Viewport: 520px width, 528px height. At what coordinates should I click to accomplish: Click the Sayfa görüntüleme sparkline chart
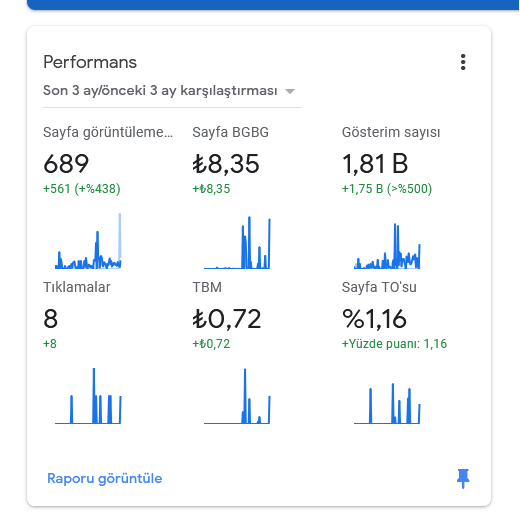pyautogui.click(x=88, y=241)
